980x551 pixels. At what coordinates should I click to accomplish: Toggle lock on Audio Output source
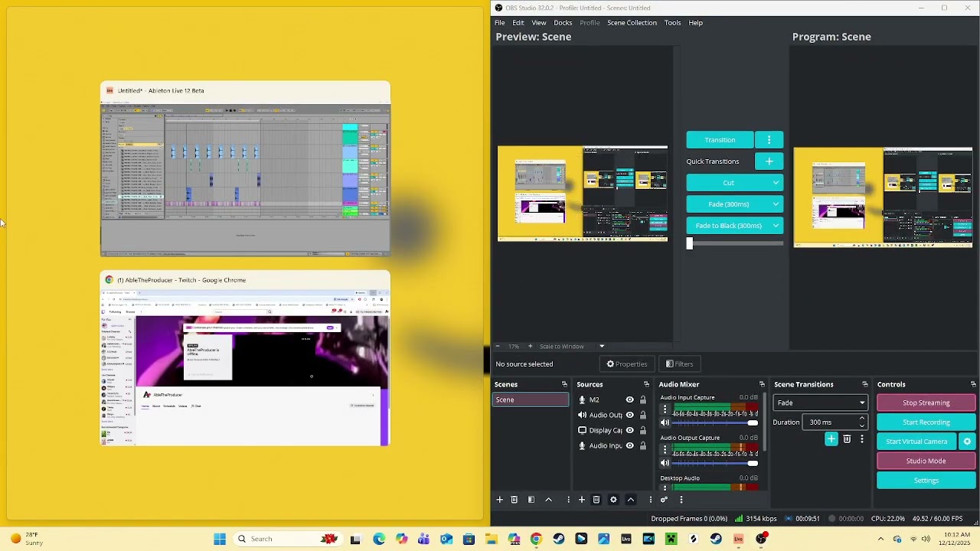coord(643,416)
